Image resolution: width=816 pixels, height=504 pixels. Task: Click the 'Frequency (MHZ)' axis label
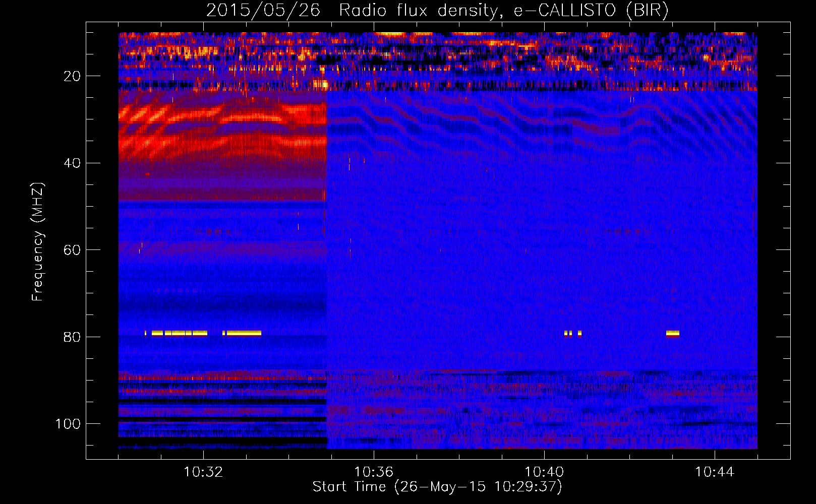(x=38, y=242)
